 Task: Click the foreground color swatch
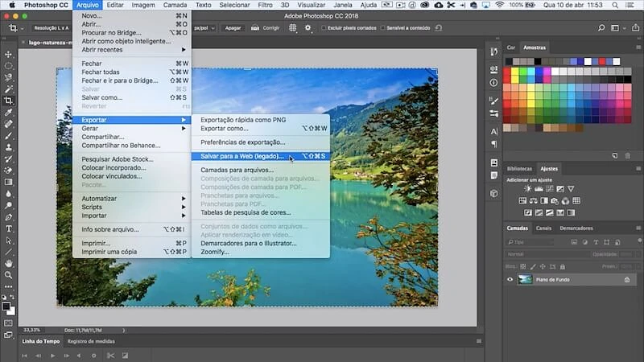coord(6,306)
